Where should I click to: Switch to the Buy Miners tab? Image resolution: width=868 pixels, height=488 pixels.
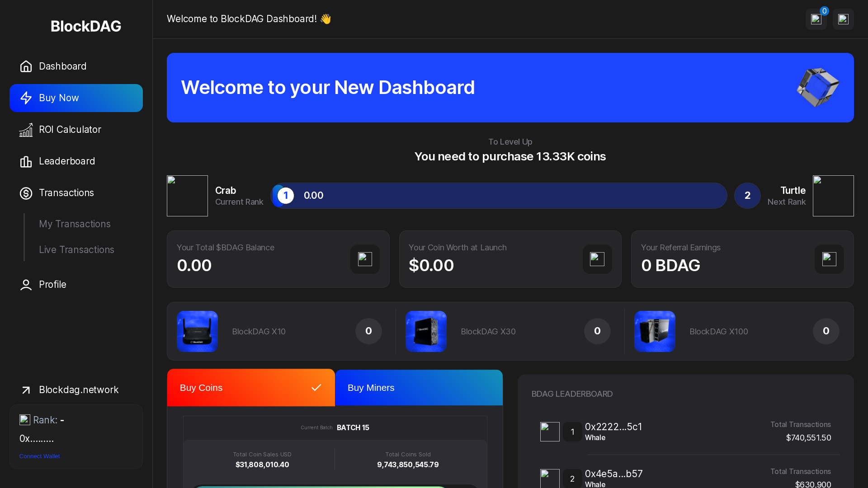point(419,388)
